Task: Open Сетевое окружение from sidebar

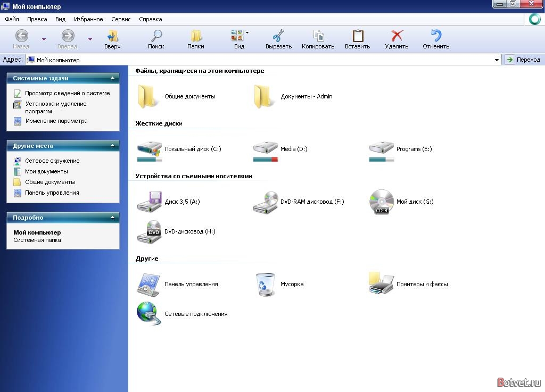Action: (52, 161)
